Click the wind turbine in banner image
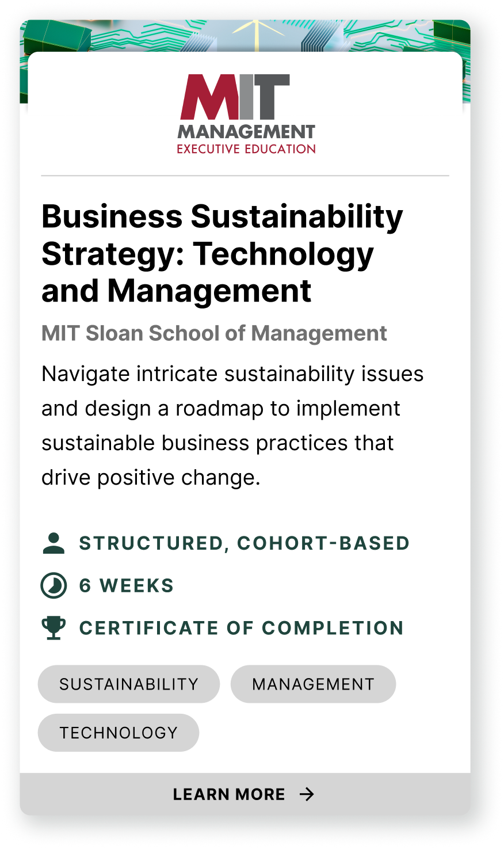Image resolution: width=504 pixels, height=849 pixels. (257, 33)
